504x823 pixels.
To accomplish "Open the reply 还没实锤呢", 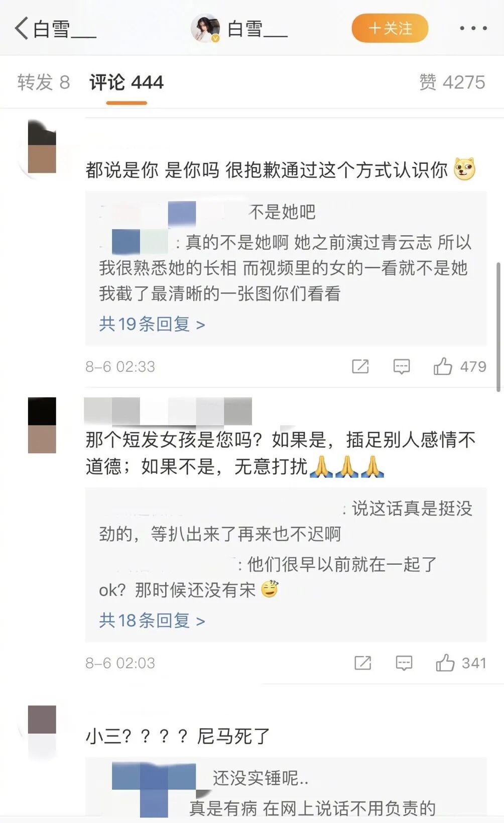I will pyautogui.click(x=260, y=778).
